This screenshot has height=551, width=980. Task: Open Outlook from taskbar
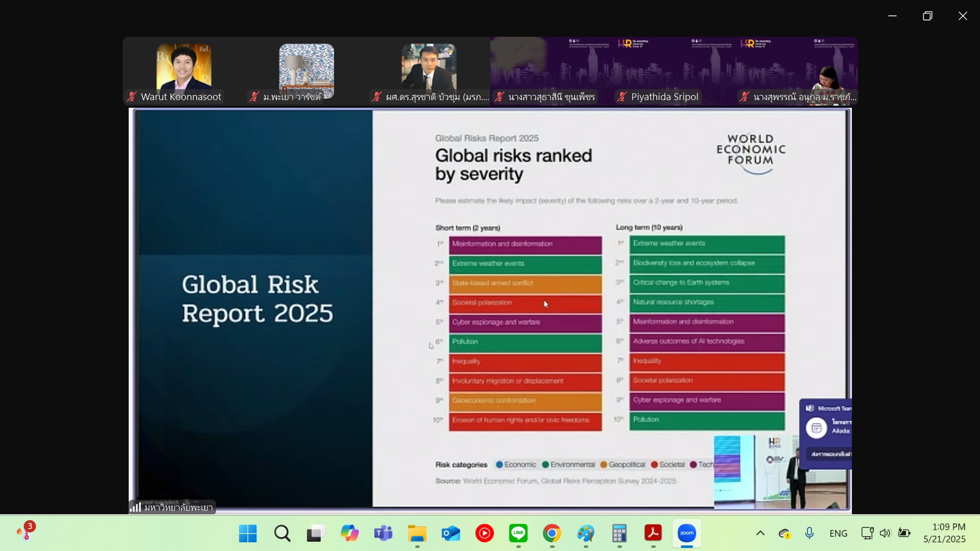451,534
